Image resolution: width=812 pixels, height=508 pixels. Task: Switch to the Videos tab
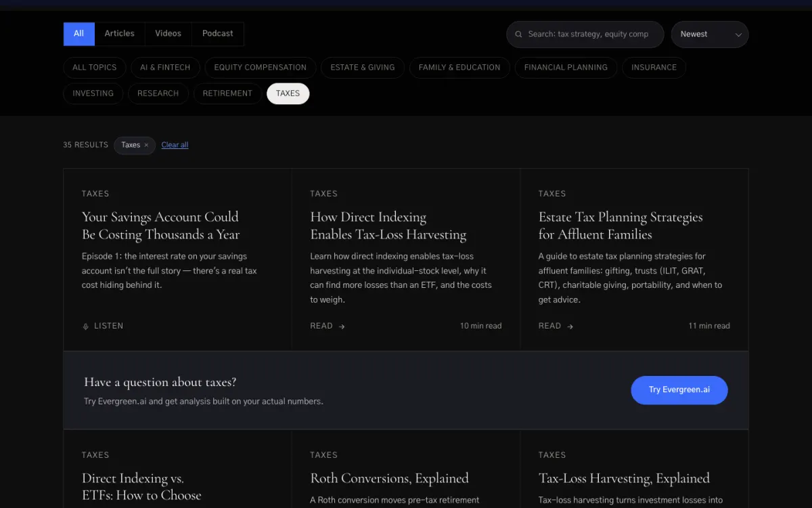(x=168, y=34)
